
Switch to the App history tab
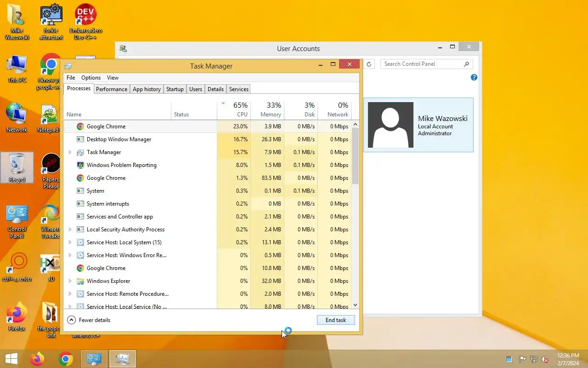[147, 89]
